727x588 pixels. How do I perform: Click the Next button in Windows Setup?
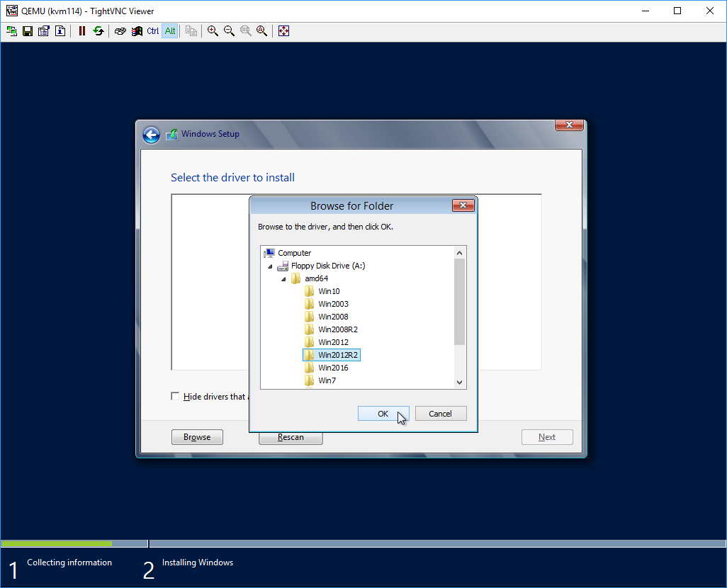click(x=547, y=437)
